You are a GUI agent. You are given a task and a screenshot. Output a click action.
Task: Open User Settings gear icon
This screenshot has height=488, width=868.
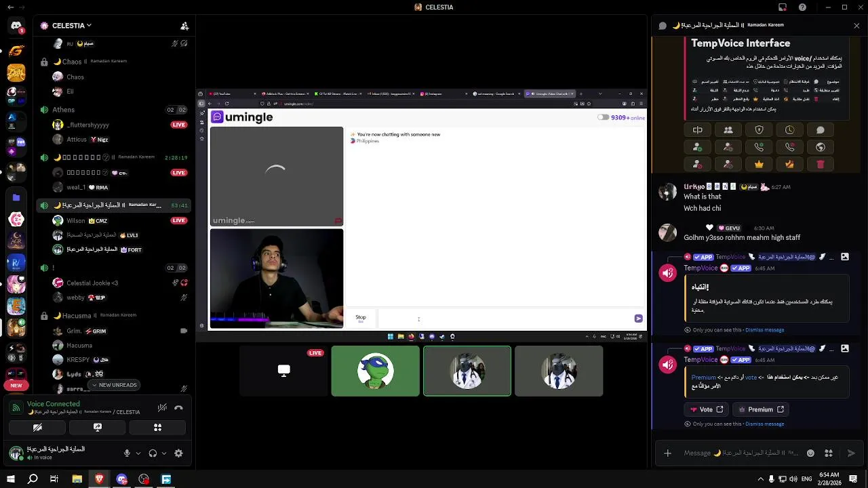[x=178, y=453]
